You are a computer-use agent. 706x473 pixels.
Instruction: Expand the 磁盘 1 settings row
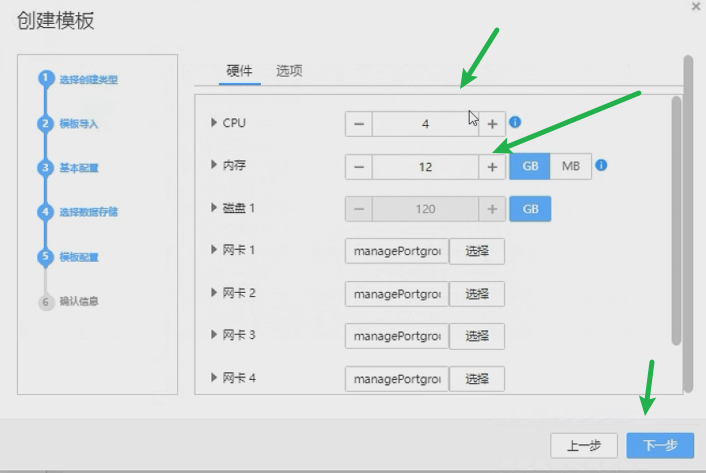pyautogui.click(x=214, y=208)
